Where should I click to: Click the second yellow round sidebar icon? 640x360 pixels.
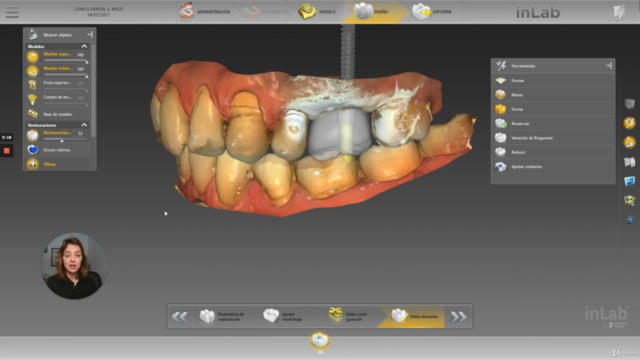point(629,142)
